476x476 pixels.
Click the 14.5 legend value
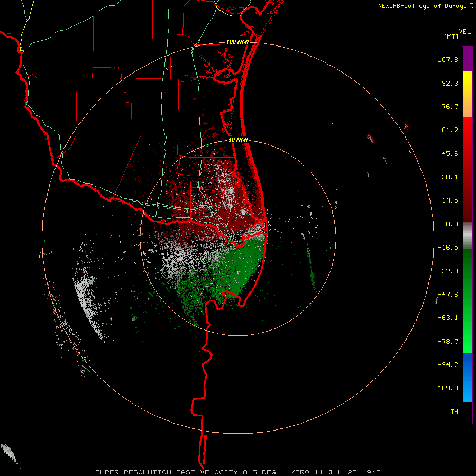(x=450, y=200)
